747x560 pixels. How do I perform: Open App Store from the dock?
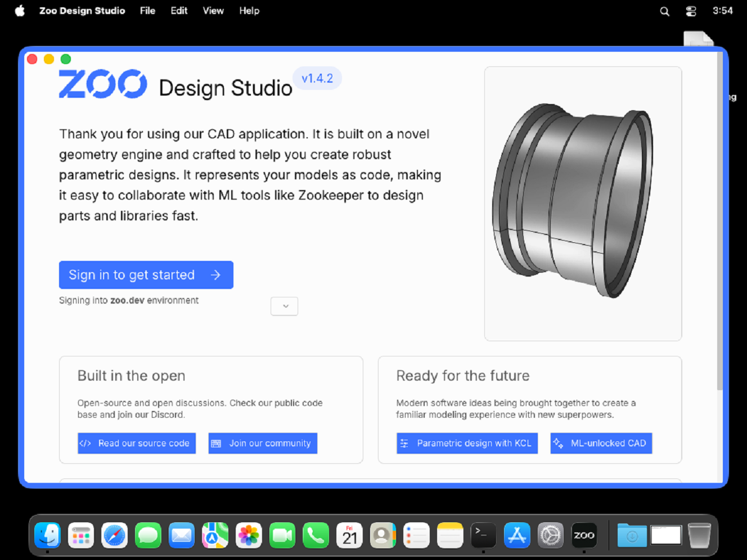click(x=517, y=535)
